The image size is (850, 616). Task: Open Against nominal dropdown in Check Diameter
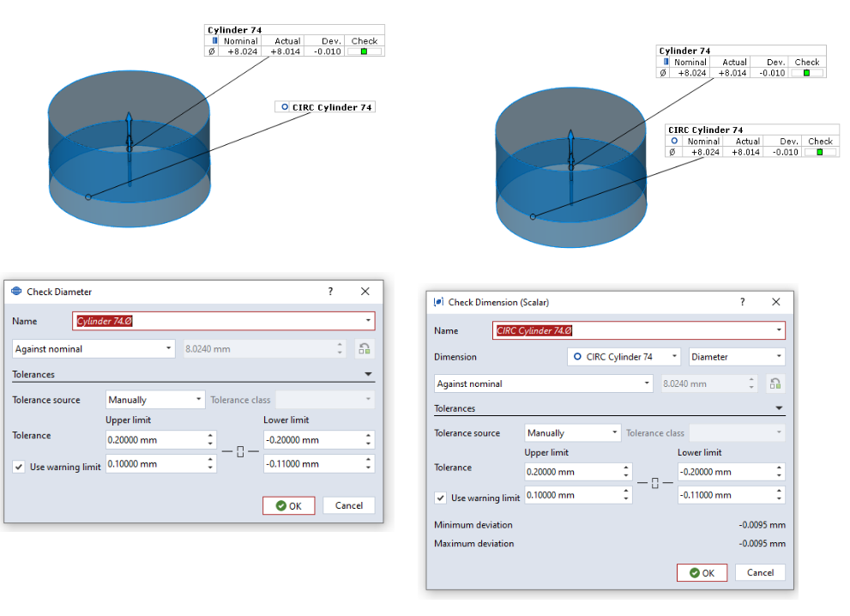93,349
